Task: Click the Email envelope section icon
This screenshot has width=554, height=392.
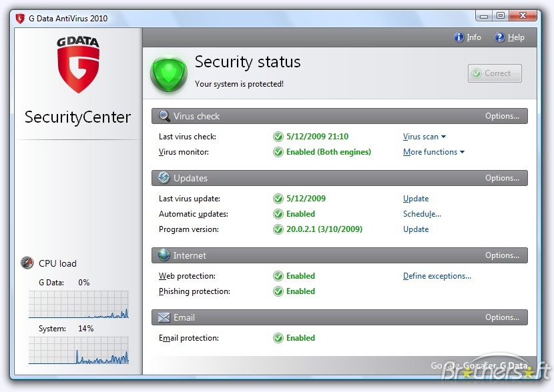Action: 164,317
